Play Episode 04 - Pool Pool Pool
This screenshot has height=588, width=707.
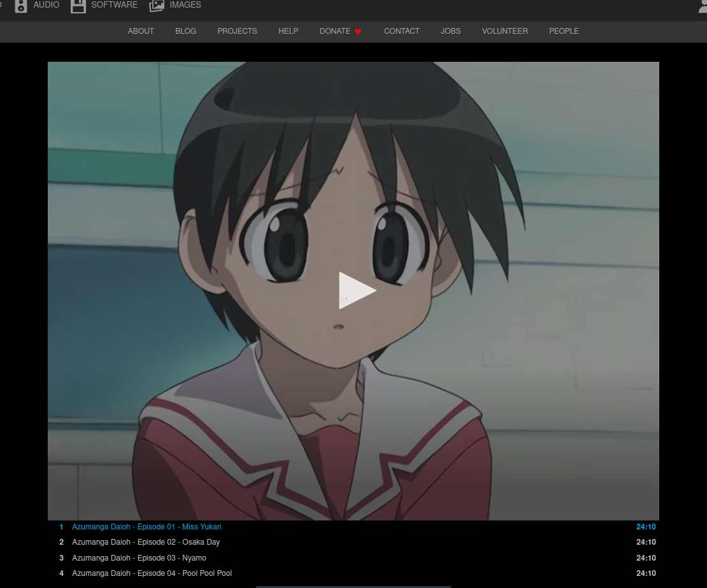point(152,573)
